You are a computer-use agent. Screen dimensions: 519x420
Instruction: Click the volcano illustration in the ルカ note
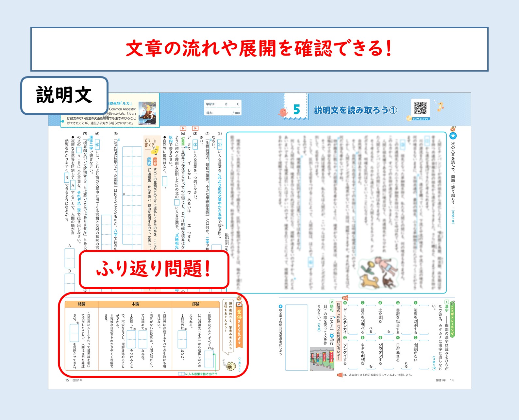point(147,113)
